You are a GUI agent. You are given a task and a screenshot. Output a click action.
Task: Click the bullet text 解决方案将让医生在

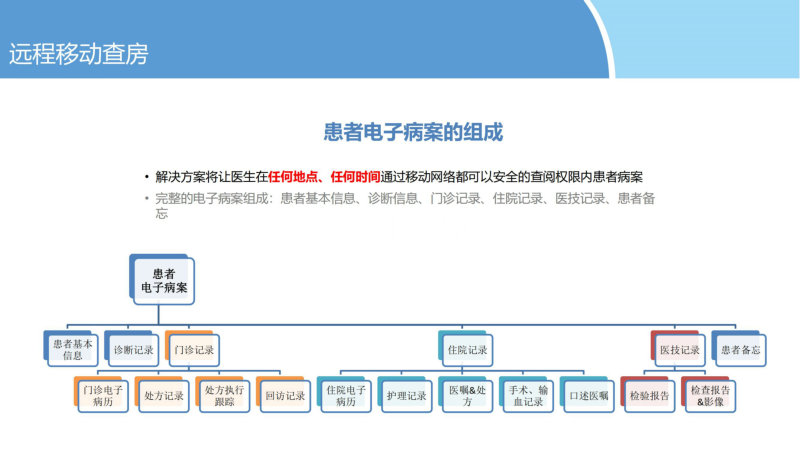click(x=211, y=177)
